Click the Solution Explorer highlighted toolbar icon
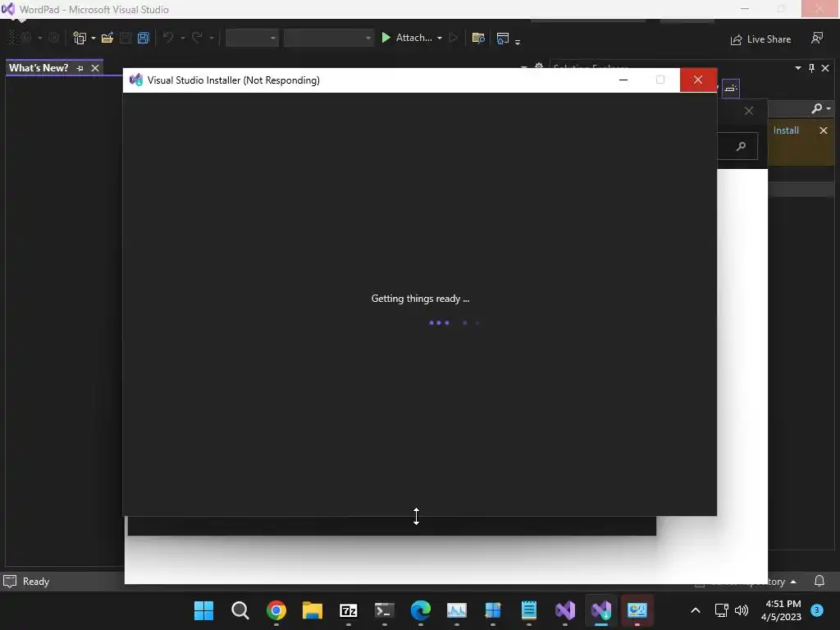Image resolution: width=840 pixels, height=630 pixels. (731, 89)
